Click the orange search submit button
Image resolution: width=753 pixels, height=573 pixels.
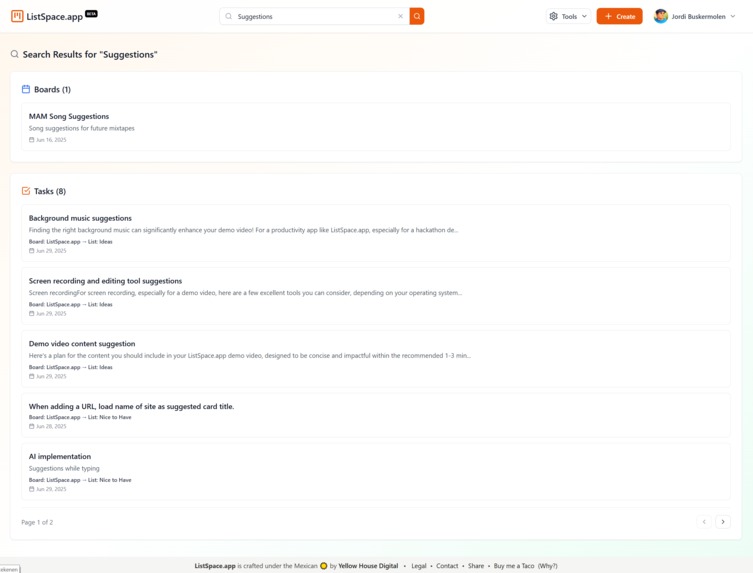tap(417, 16)
